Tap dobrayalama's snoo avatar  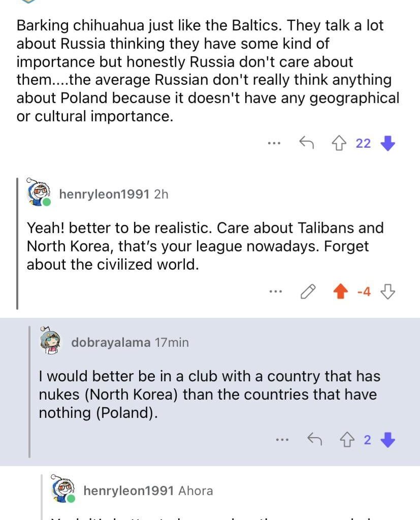point(50,342)
